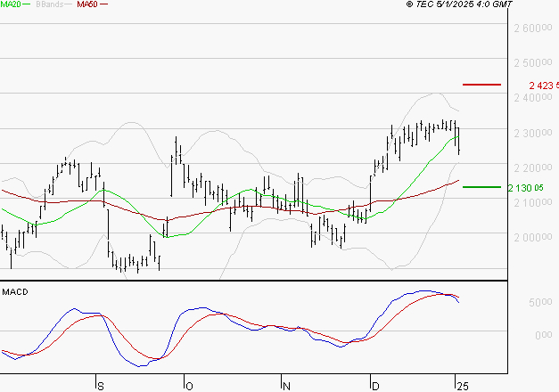The image size is (559, 392).
Task: Click the MA20 legend label
Action: (11, 4)
